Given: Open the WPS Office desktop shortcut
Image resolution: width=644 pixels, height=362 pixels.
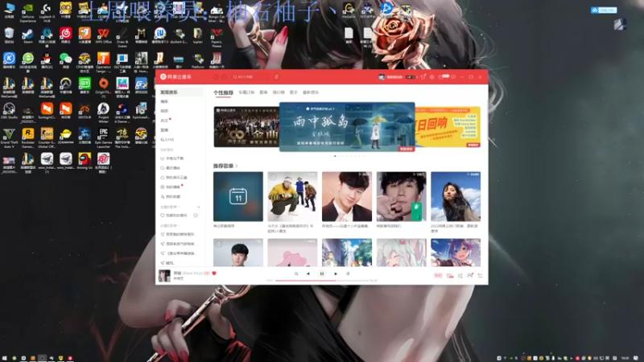Looking at the screenshot, I should point(103,35).
